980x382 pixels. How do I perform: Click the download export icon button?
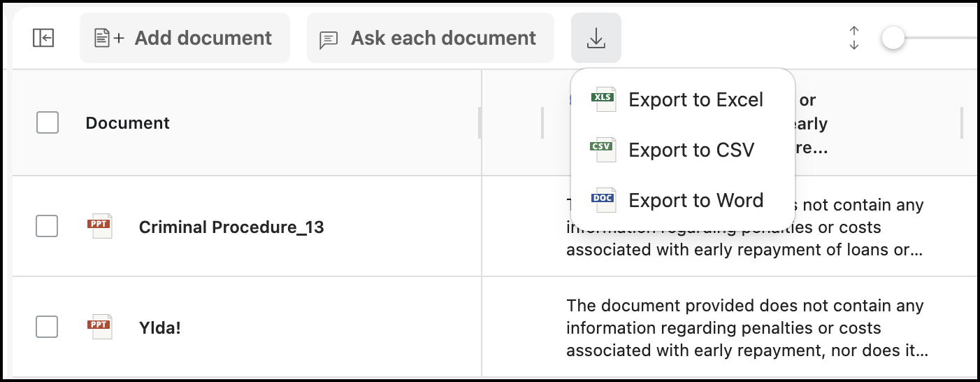[x=596, y=38]
